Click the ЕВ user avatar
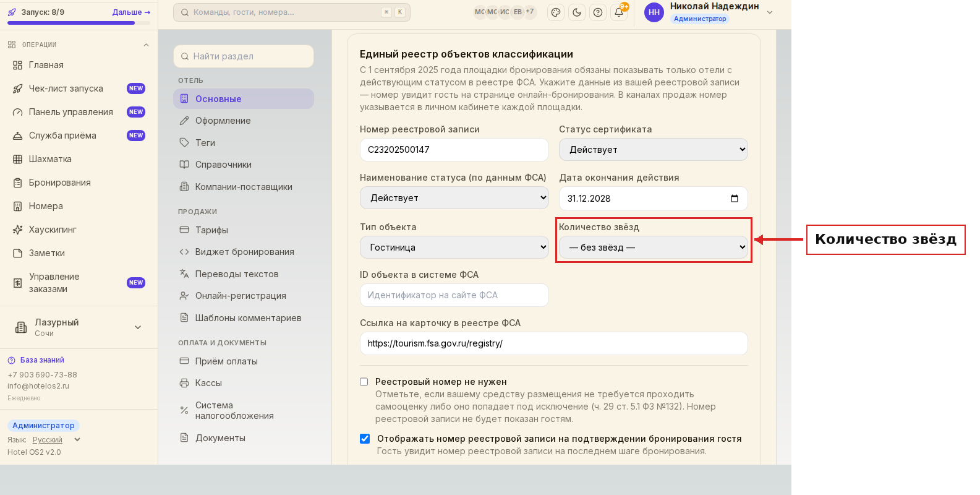Viewport: 980px width, 495px height. click(518, 12)
